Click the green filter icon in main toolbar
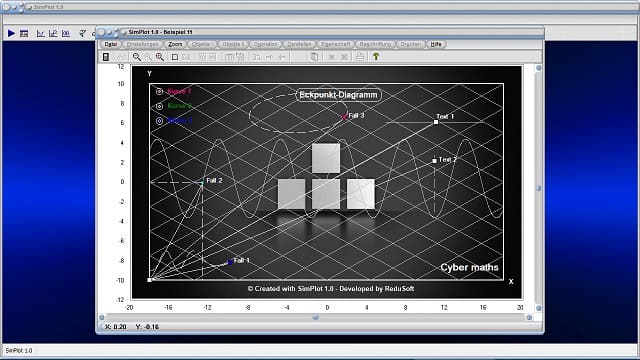 (x=83, y=33)
